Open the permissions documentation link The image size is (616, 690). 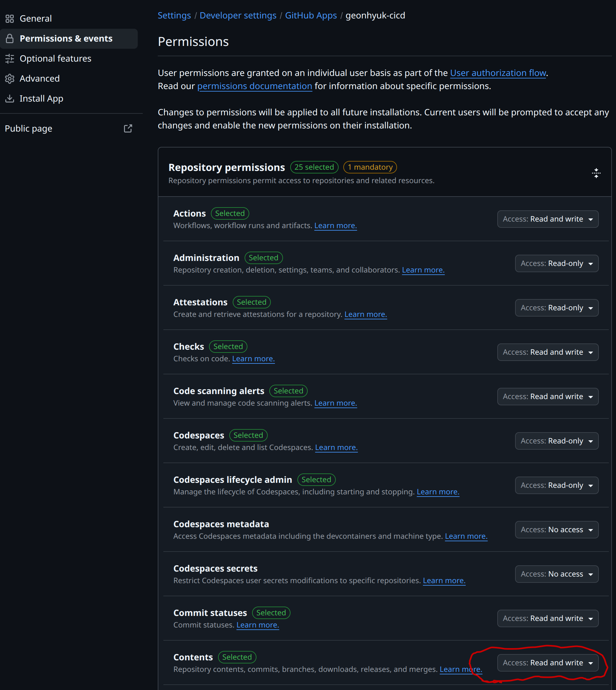[x=255, y=86]
